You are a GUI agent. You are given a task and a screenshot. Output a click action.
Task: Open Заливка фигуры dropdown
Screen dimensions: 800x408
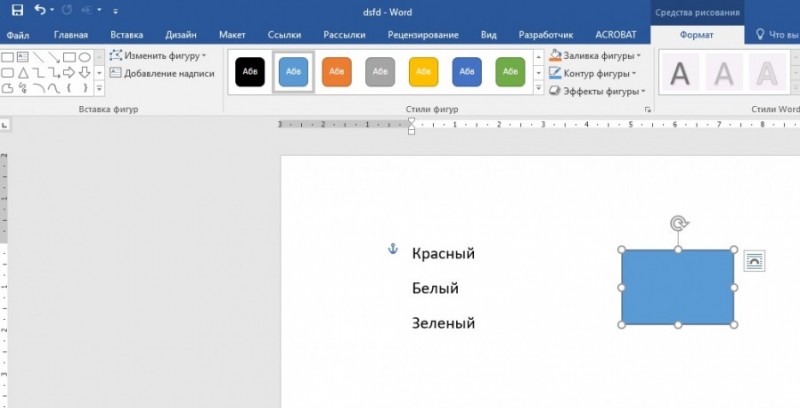(595, 56)
